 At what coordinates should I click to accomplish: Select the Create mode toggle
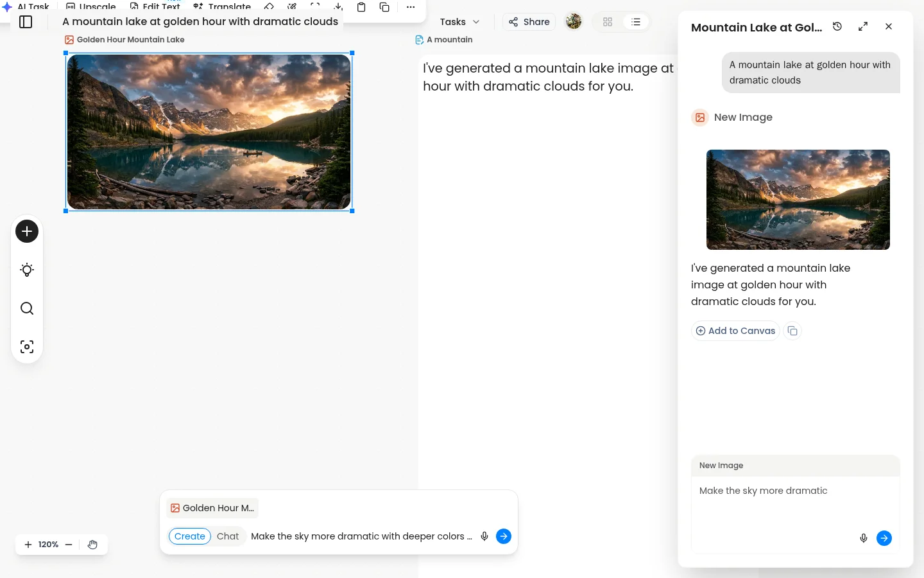(190, 536)
